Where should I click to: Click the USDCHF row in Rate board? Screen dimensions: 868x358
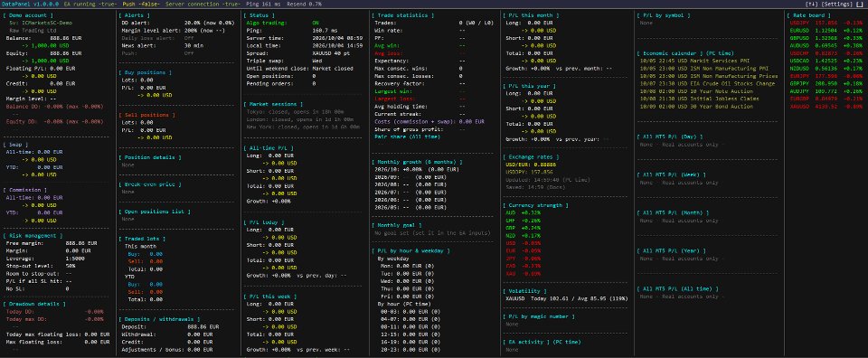[x=827, y=53]
